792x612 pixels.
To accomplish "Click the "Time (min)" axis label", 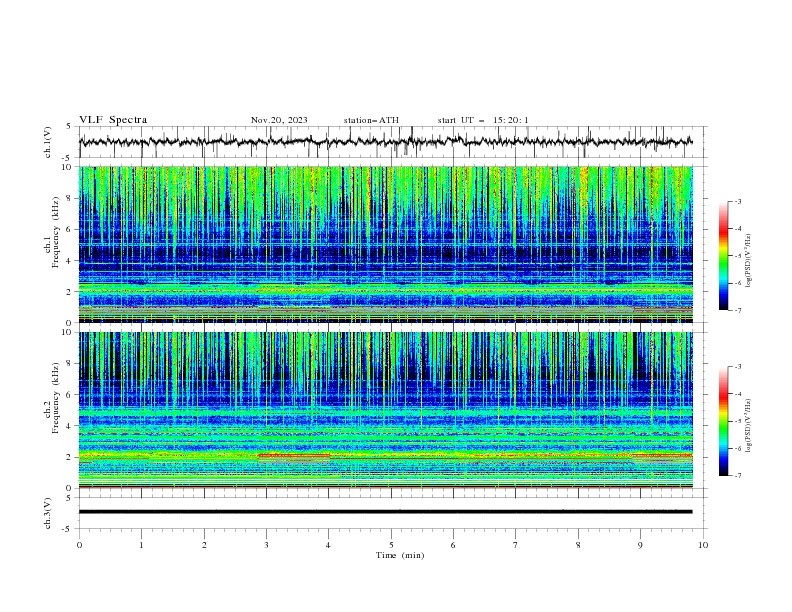I will pos(400,555).
